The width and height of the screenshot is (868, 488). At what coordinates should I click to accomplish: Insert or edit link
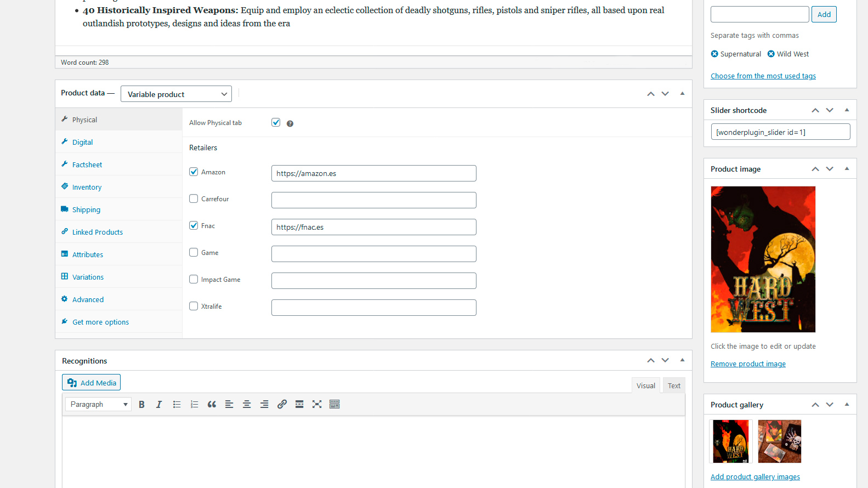tap(282, 404)
